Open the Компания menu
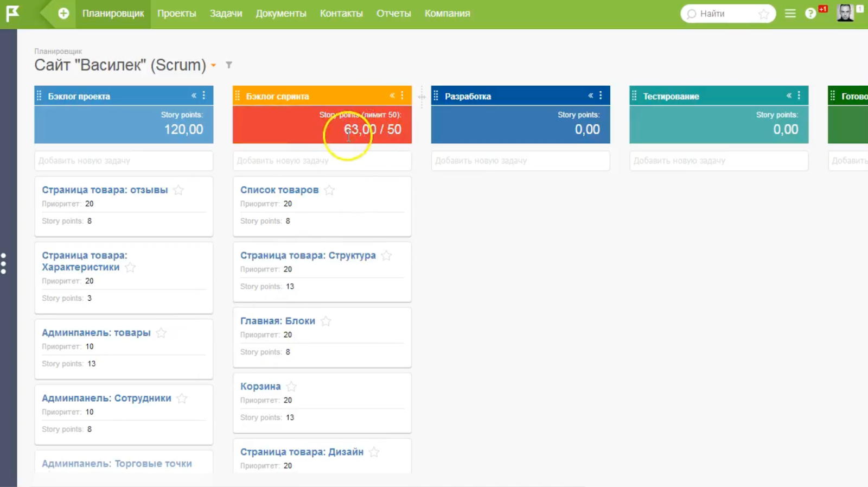Image resolution: width=868 pixels, height=487 pixels. (x=448, y=14)
